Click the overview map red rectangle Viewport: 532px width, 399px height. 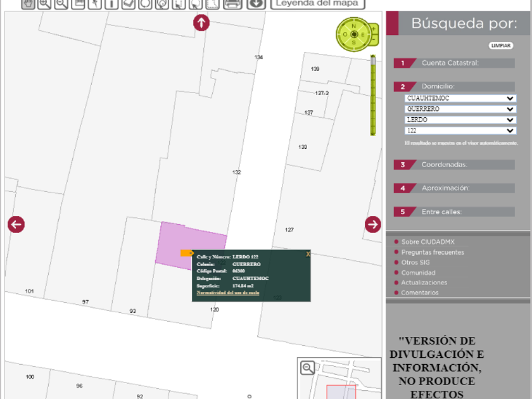tap(341, 392)
